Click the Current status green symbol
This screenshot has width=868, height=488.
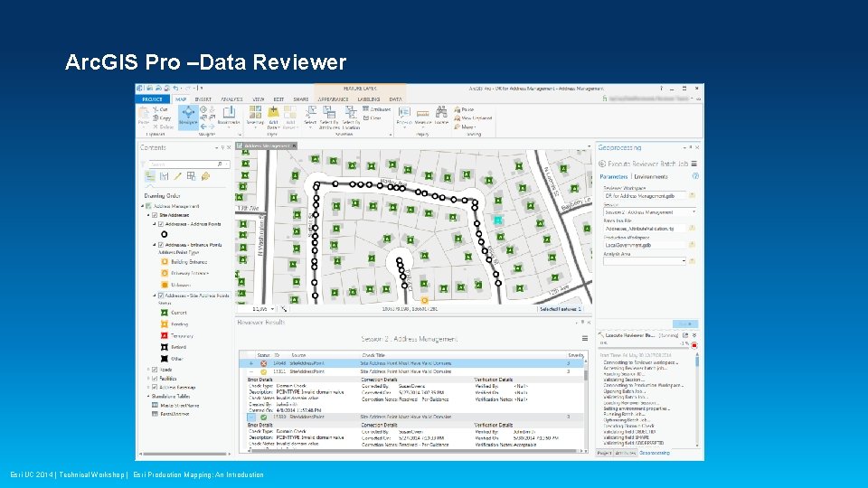click(165, 313)
